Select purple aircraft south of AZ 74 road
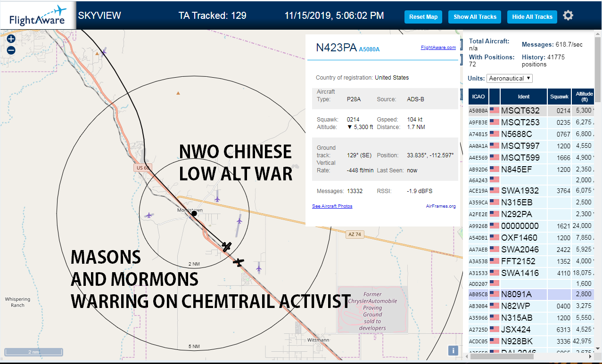602x364 pixels. click(x=259, y=268)
